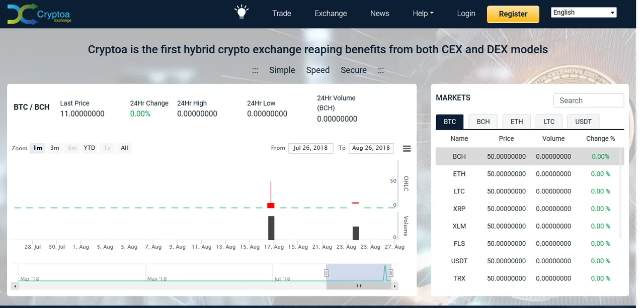Select the LTC market tab
Viewport: 644px width, 308px height.
549,122
